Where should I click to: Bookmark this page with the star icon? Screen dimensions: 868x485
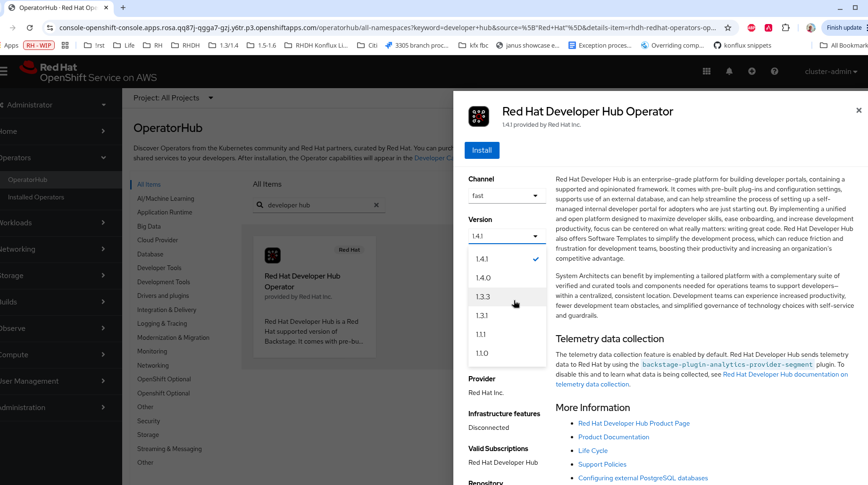click(728, 28)
